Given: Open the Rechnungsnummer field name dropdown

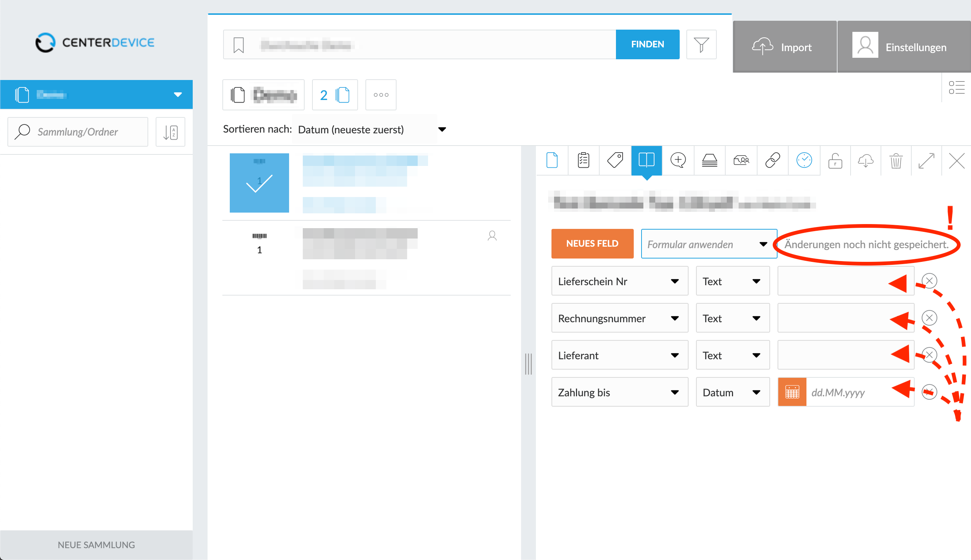Looking at the screenshot, I should [620, 318].
